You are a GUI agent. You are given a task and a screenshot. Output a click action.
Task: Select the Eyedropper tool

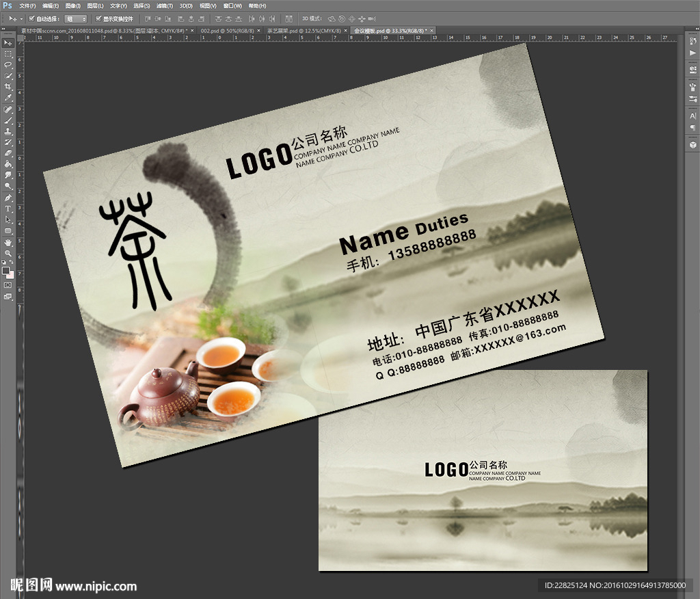[x=8, y=98]
